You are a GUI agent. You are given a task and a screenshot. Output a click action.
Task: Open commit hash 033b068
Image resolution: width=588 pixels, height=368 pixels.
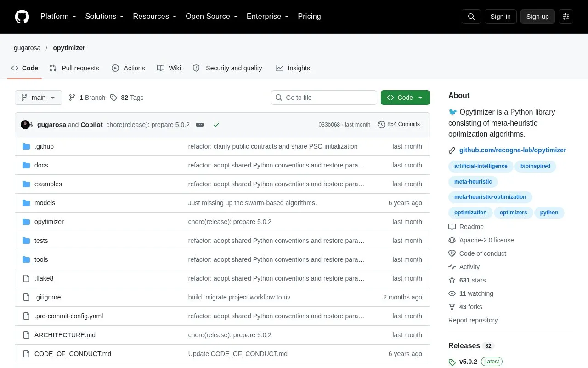tap(329, 125)
